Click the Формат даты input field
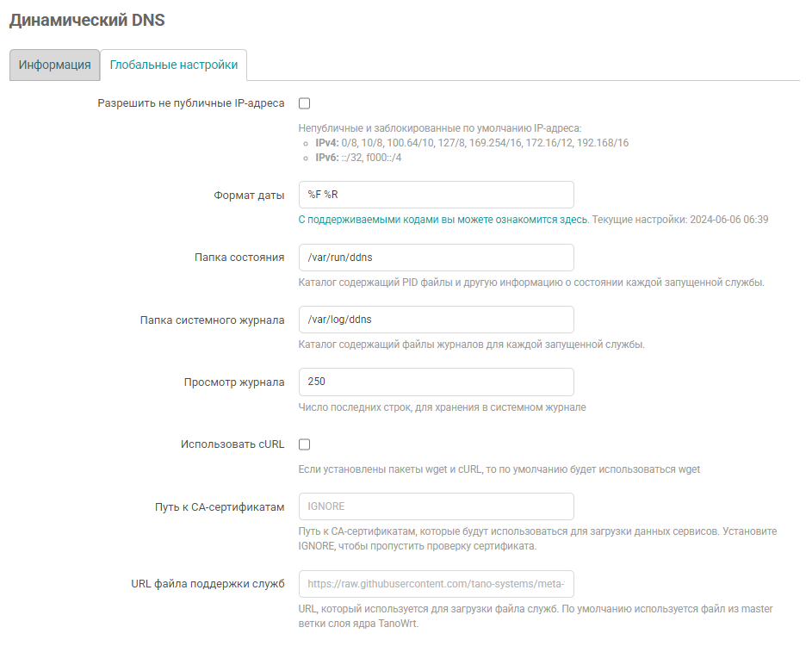Image resolution: width=812 pixels, height=646 pixels. tap(436, 195)
